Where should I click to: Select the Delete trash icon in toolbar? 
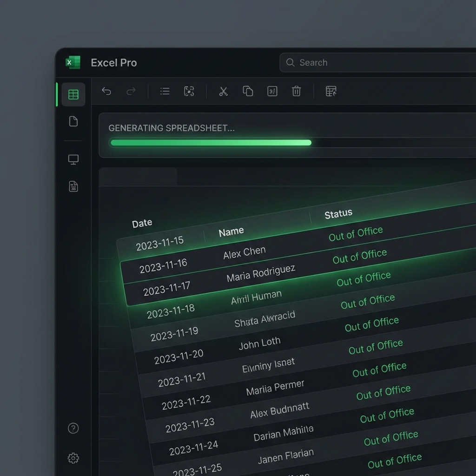click(296, 91)
